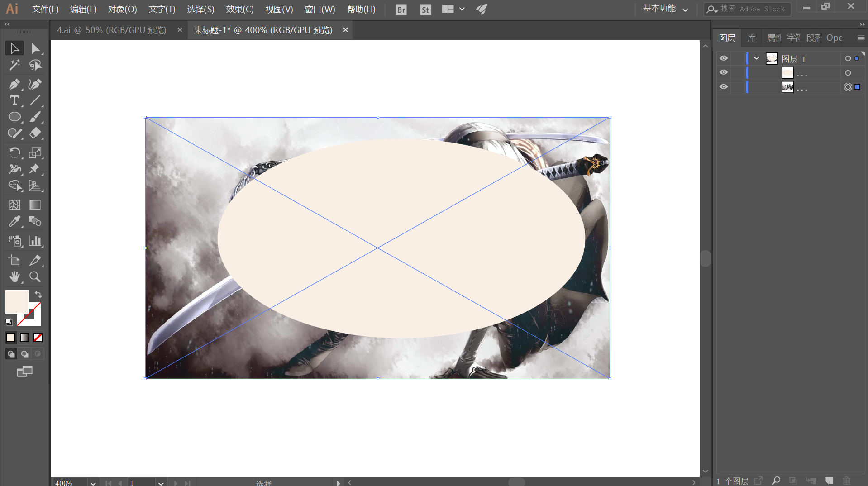This screenshot has height=486, width=868.
Task: Open the Bridge (Br) button
Action: click(x=401, y=10)
